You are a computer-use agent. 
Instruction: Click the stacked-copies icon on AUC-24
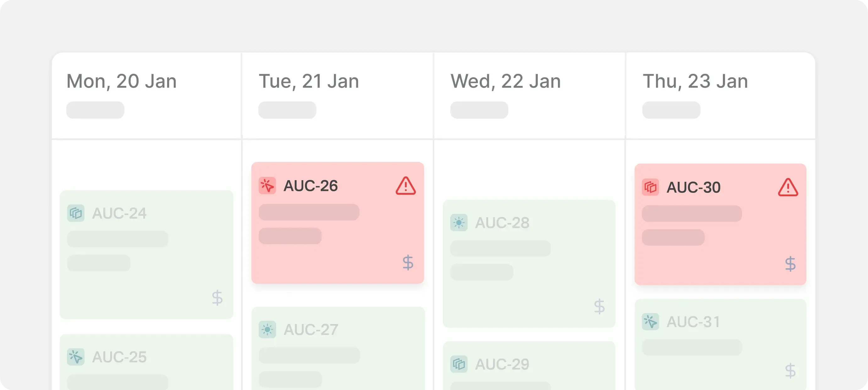tap(76, 213)
